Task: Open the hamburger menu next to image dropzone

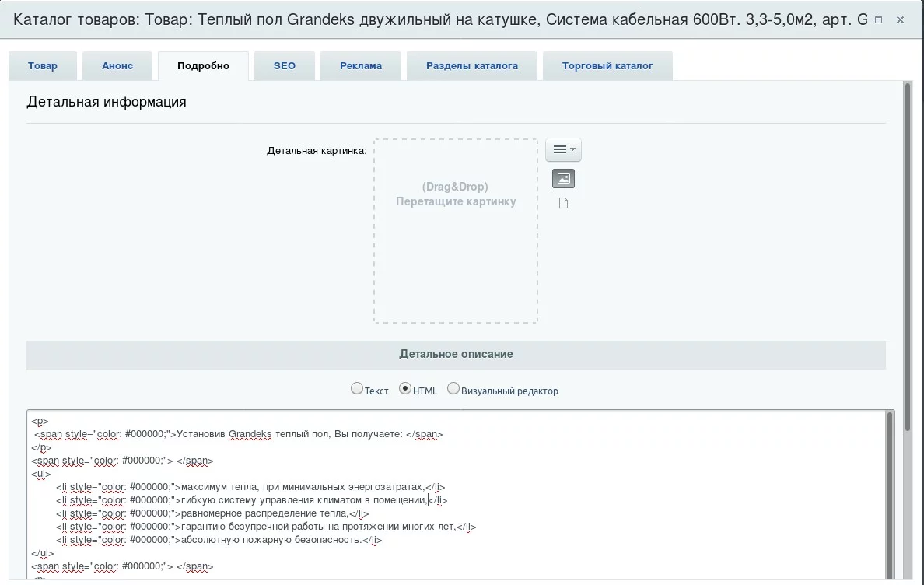Action: (x=563, y=149)
